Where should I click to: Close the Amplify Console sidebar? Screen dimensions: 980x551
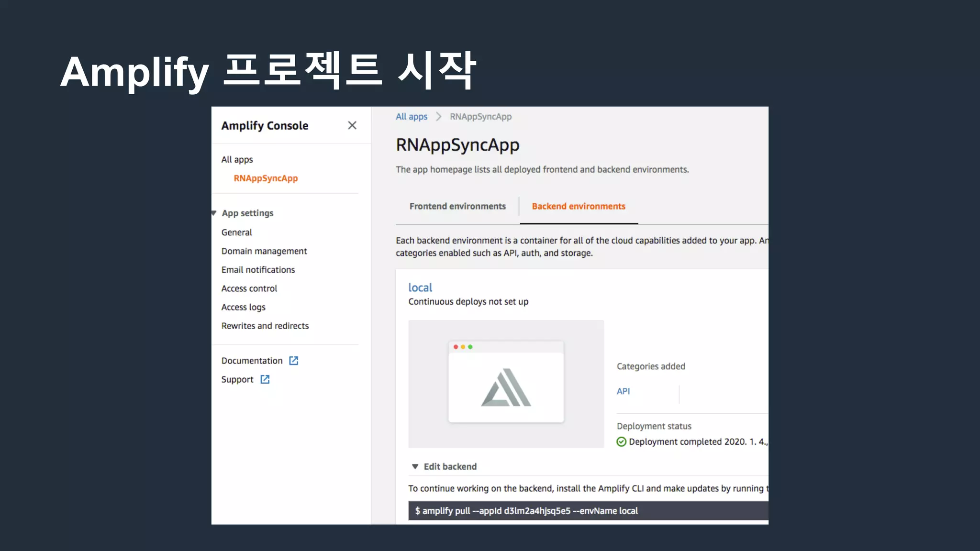click(x=352, y=125)
